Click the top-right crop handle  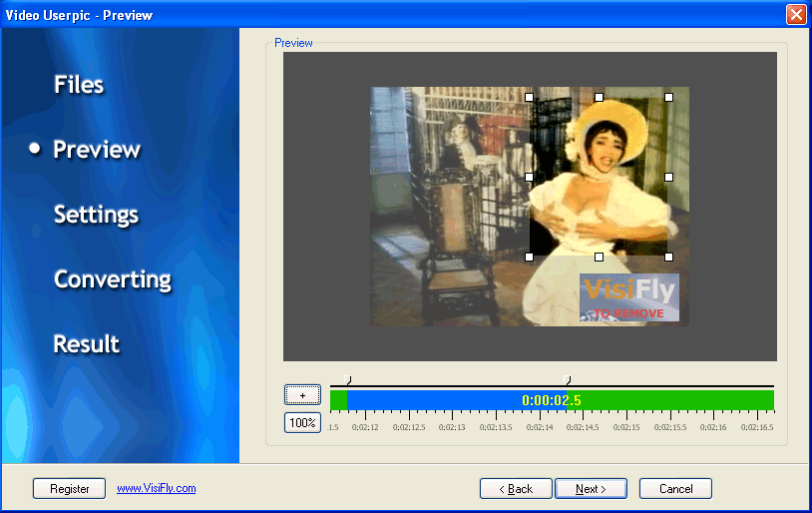coord(668,97)
